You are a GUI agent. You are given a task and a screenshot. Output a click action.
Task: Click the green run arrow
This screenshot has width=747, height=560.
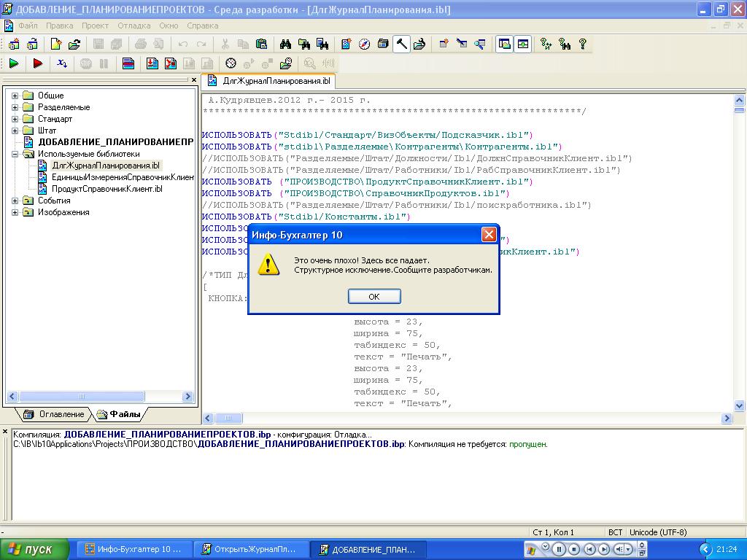[14, 63]
